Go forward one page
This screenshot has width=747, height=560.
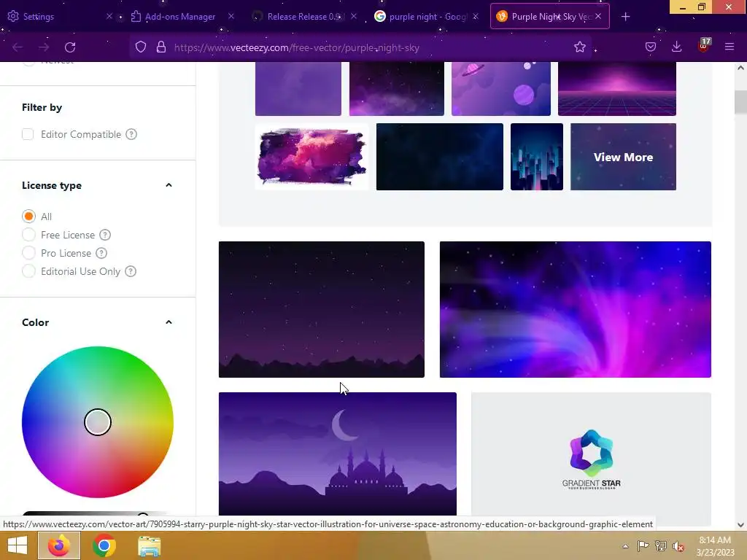click(44, 47)
